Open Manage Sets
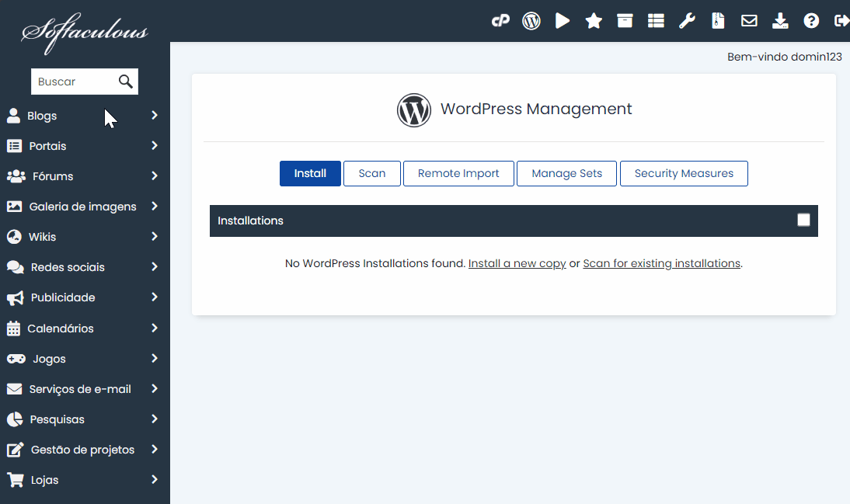The height and width of the screenshot is (504, 850). [x=566, y=173]
